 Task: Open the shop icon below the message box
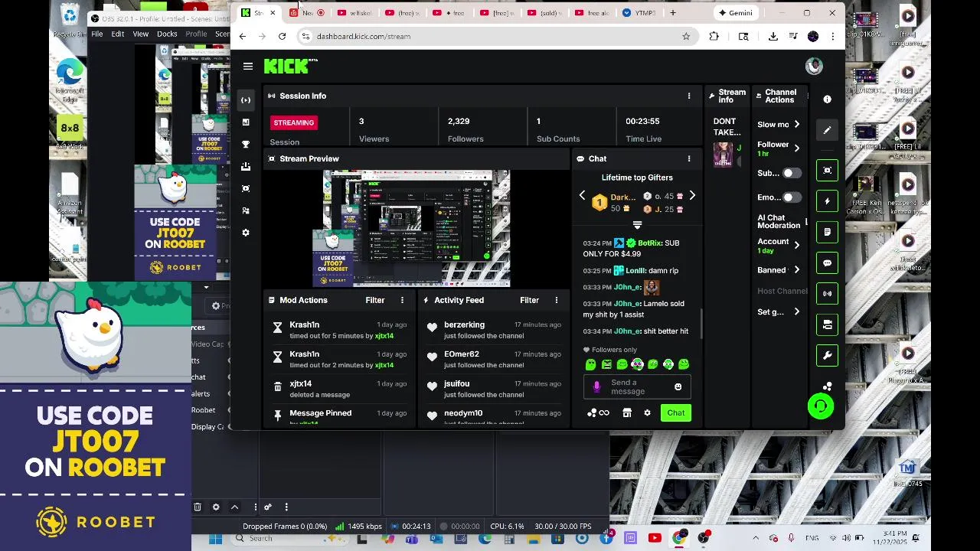tap(626, 413)
